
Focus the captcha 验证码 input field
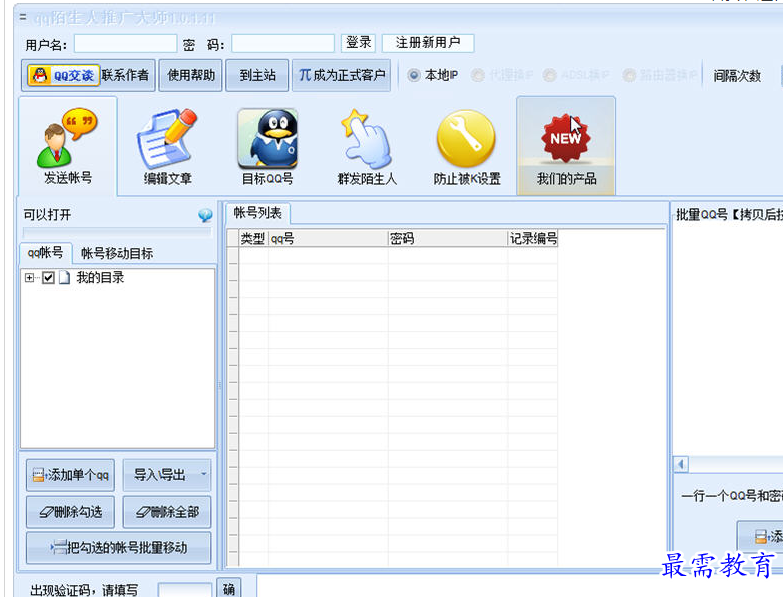click(185, 590)
